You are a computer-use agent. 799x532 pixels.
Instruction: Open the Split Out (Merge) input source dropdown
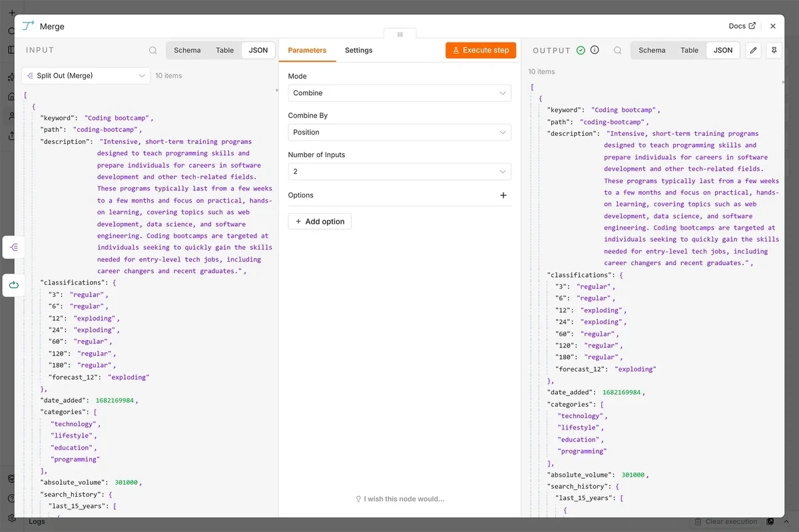coord(87,76)
